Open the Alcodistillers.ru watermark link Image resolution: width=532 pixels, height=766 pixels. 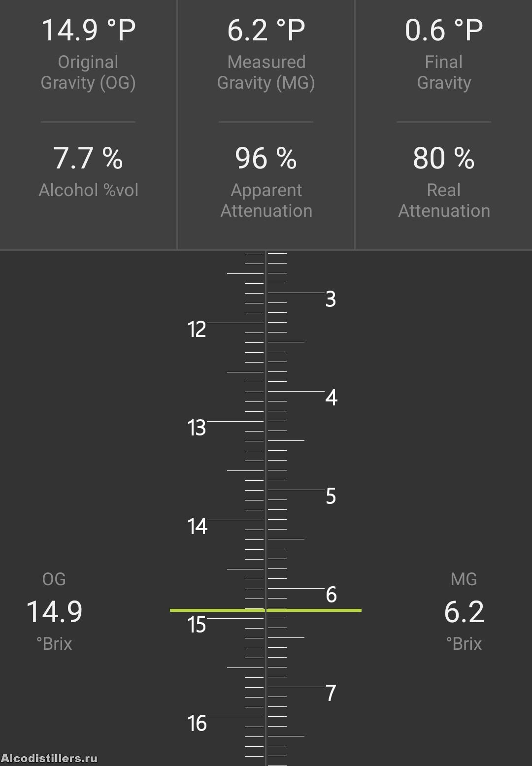pyautogui.click(x=49, y=758)
